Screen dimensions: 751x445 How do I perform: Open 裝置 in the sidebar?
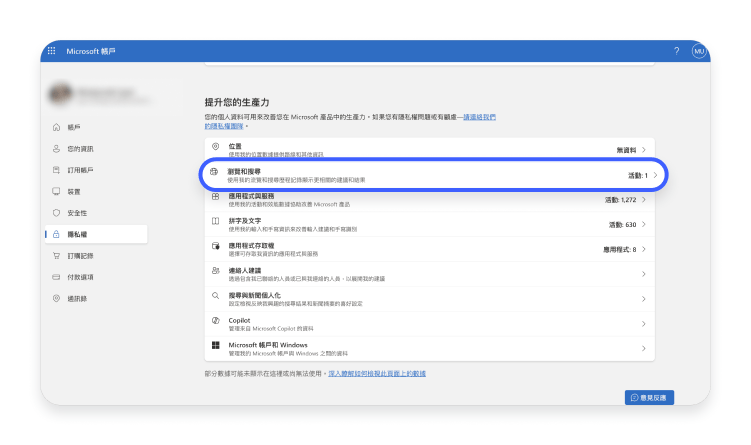tap(74, 192)
